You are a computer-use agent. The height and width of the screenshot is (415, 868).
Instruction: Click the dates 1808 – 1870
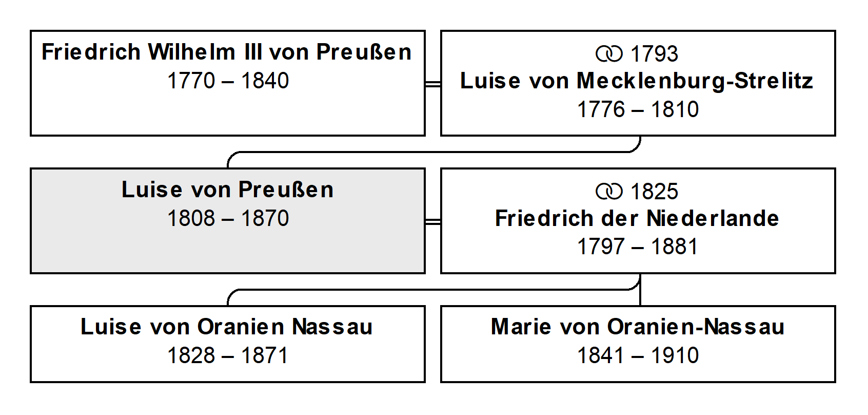228,218
